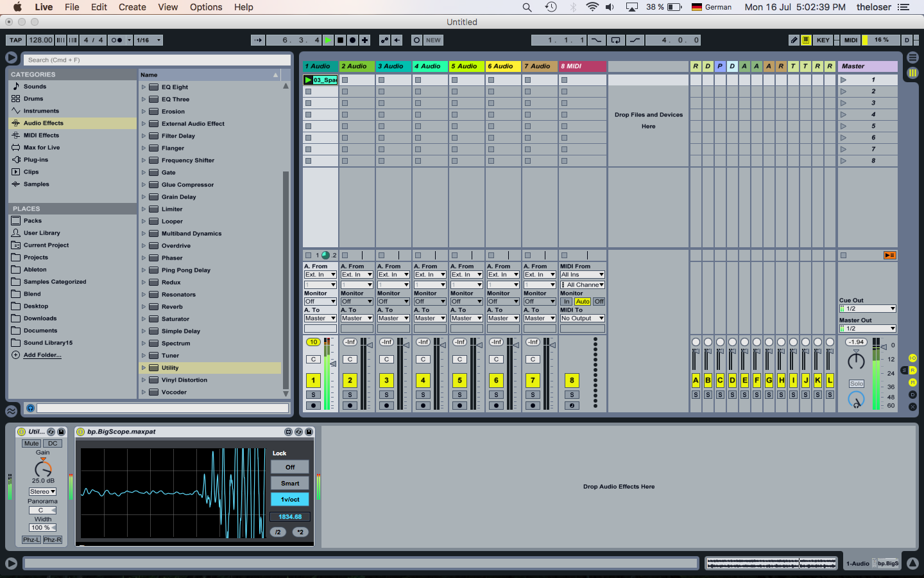Deactivate track 5 Audio with its activator
The width and height of the screenshot is (924, 578).
[x=459, y=381]
